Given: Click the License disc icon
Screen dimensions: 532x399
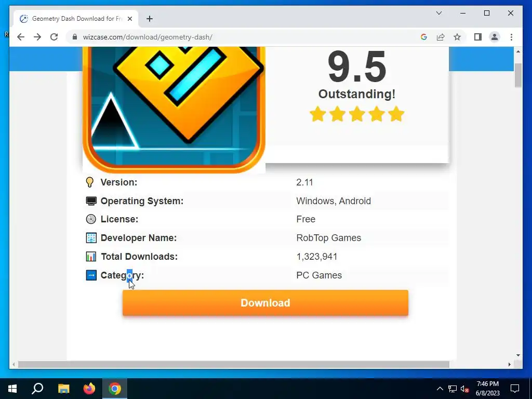Looking at the screenshot, I should [91, 219].
